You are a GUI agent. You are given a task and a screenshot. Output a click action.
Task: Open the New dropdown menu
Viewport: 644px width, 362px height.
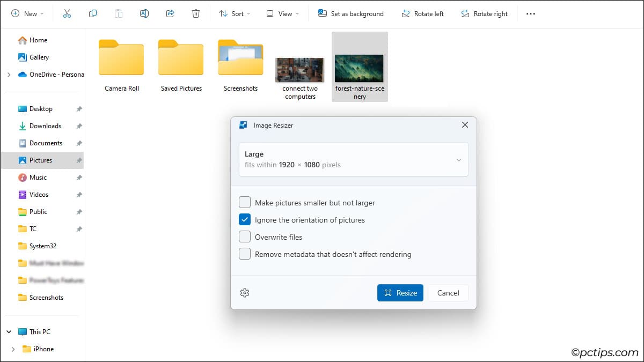click(27, 14)
